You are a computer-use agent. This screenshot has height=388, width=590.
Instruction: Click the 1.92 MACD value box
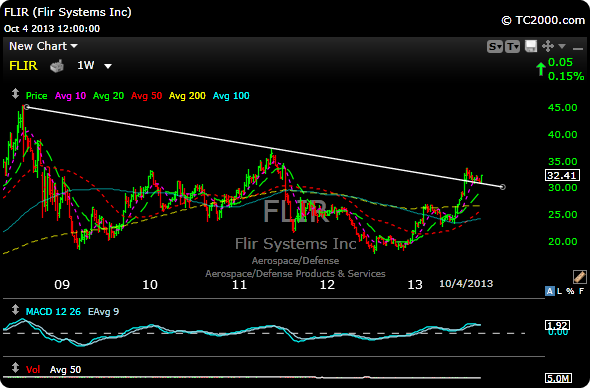[x=558, y=325]
